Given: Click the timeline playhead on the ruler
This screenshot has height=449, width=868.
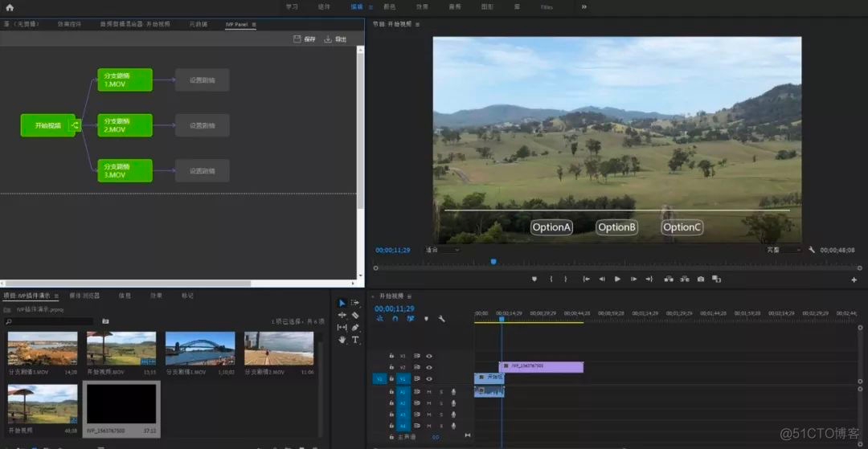Looking at the screenshot, I should pyautogui.click(x=502, y=319).
